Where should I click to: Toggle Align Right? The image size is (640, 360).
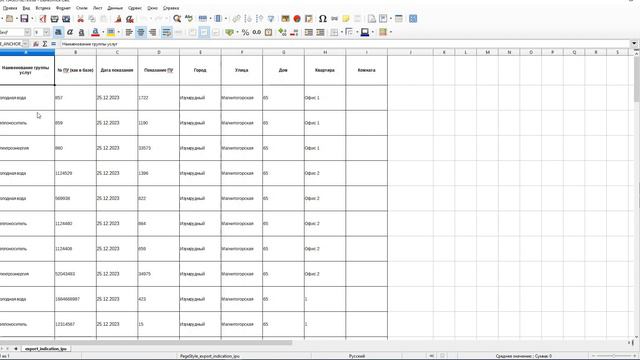pos(153,32)
